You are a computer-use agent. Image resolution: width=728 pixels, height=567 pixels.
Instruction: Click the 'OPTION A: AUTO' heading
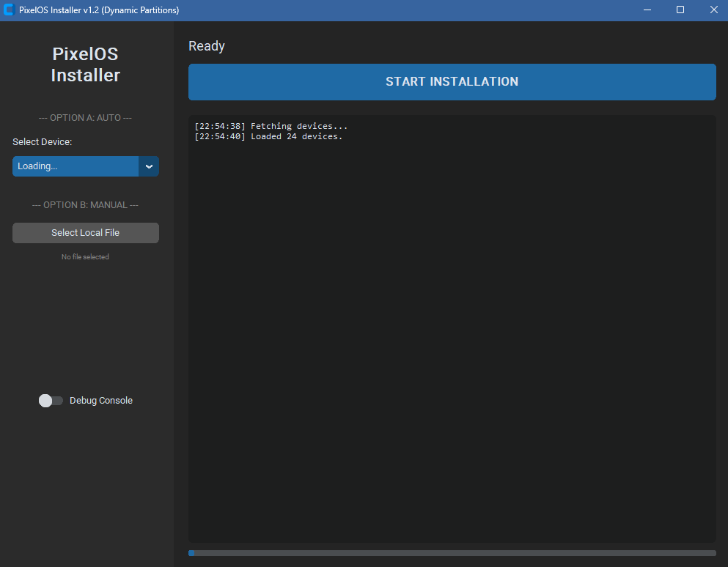click(86, 118)
